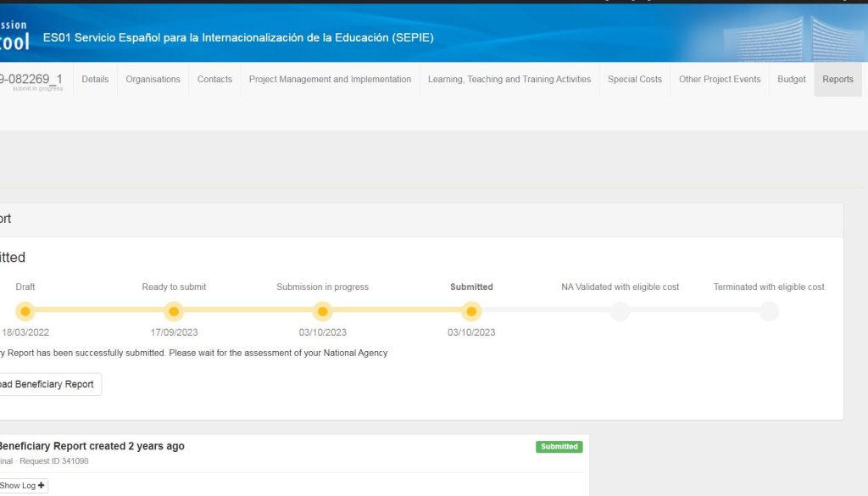Click the plus icon on Show Log
The height and width of the screenshot is (496, 868).
[41, 486]
